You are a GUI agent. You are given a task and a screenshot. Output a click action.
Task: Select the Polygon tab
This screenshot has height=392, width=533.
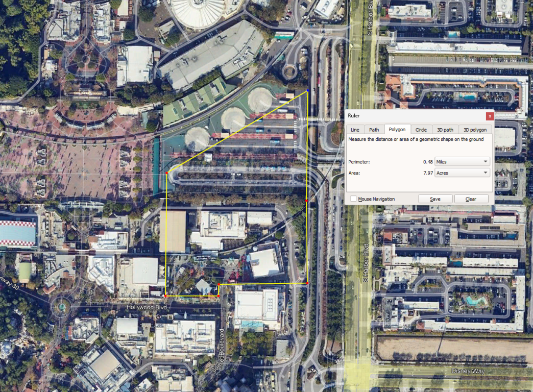pyautogui.click(x=397, y=130)
